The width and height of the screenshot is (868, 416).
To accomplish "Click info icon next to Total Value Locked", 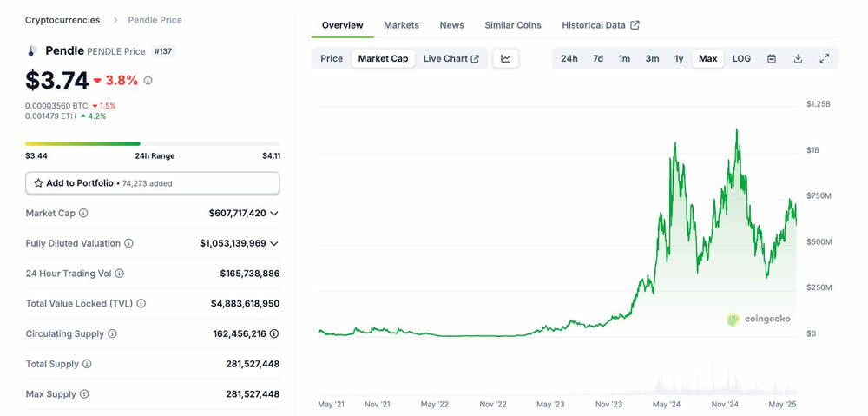I will (x=141, y=304).
